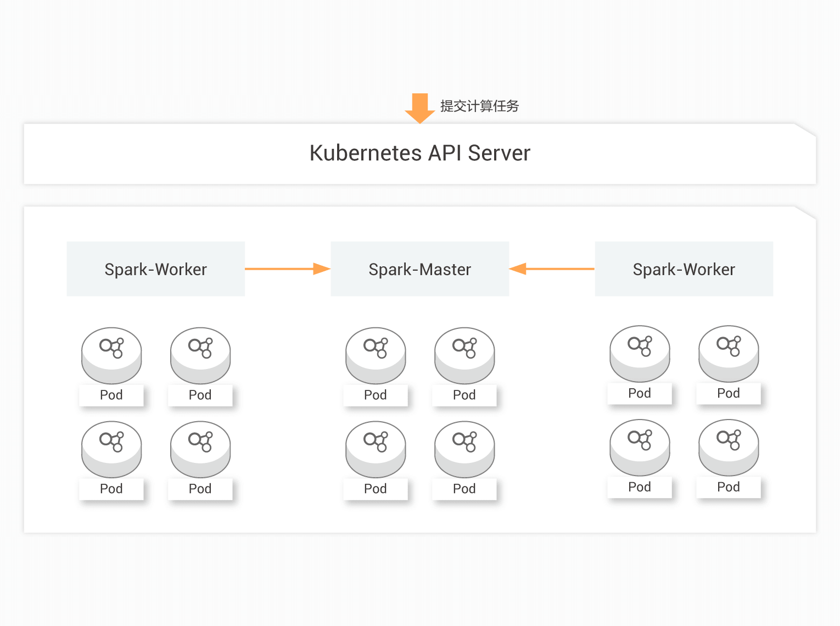The image size is (840, 626).
Task: Click the top-right Pod icon under right Spark-Worker
Action: [x=729, y=353]
